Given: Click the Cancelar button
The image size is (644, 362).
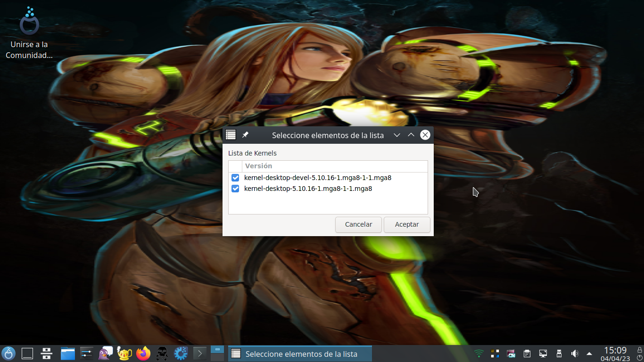Looking at the screenshot, I should coord(358,224).
